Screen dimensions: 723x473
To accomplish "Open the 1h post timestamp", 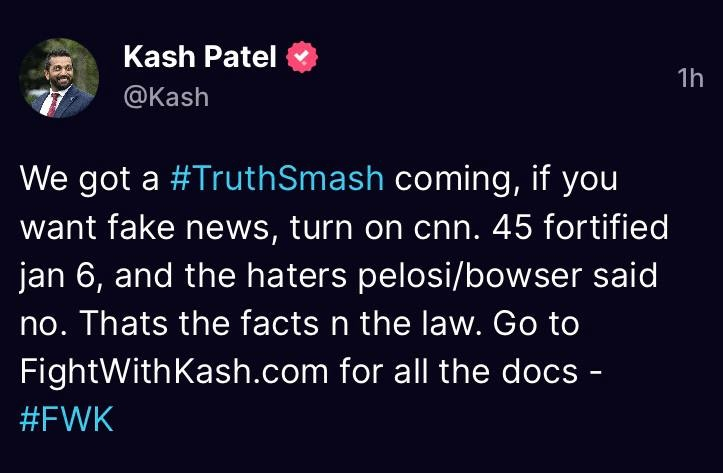I will [x=689, y=78].
